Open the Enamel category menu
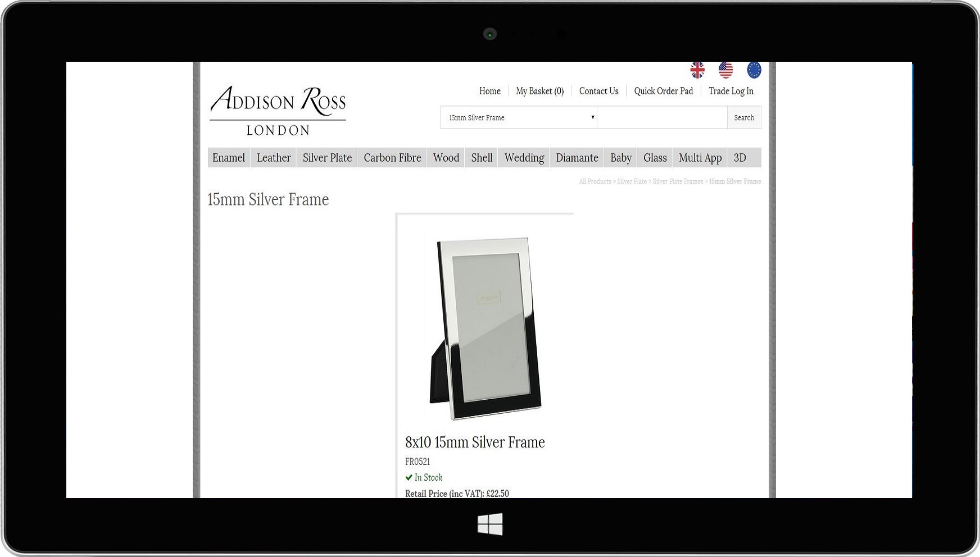980x557 pixels. (x=229, y=158)
